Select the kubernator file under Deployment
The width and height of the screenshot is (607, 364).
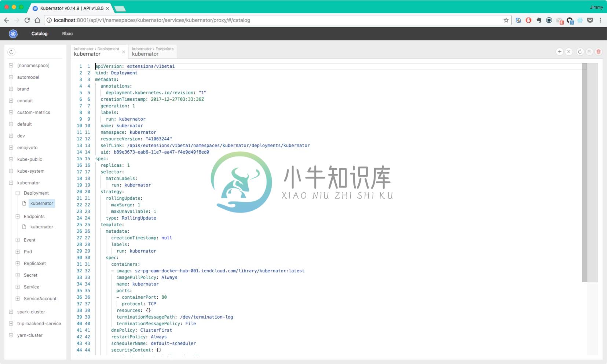point(42,203)
